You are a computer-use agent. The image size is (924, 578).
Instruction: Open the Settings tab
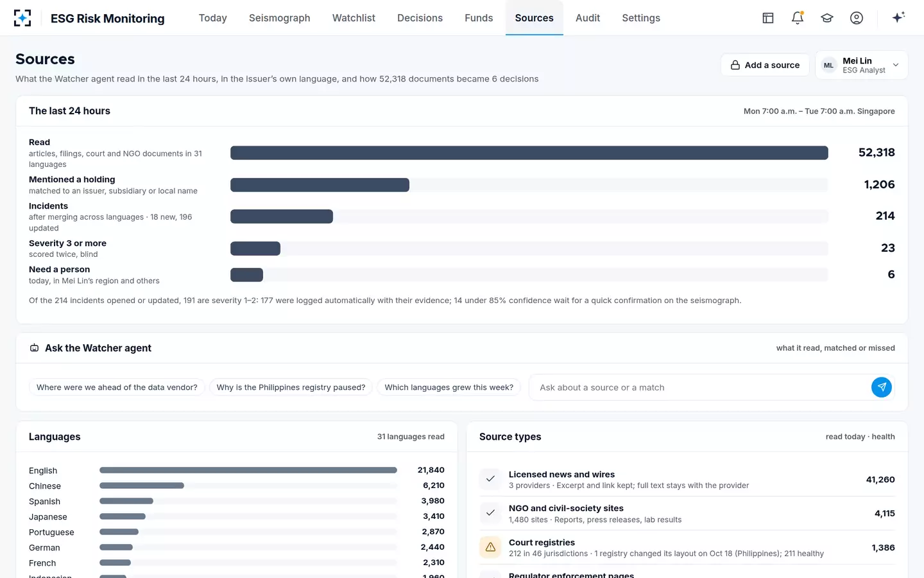point(641,18)
